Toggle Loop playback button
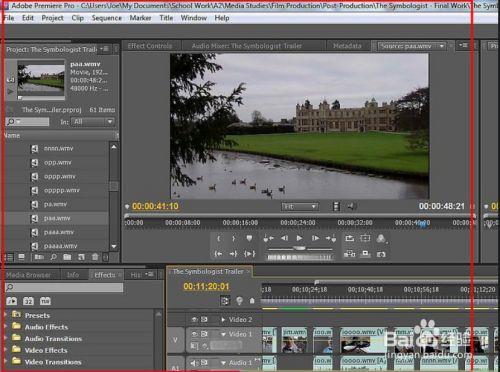This screenshot has width=500, height=372. 349,238
